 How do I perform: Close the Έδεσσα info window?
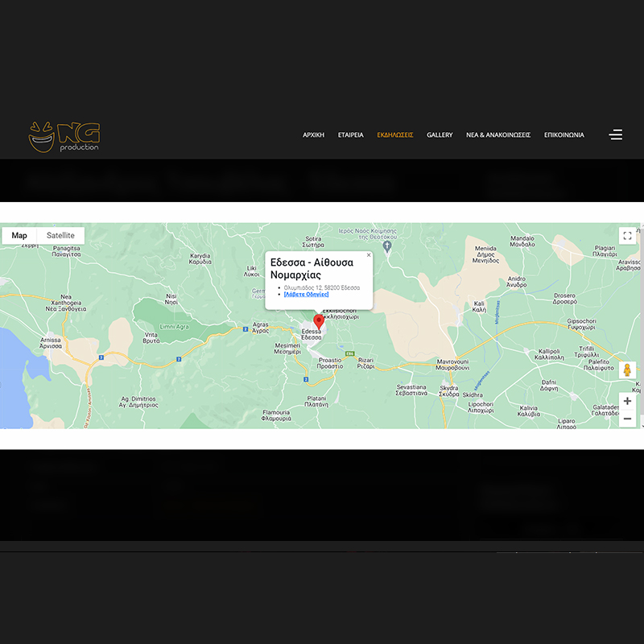point(369,255)
